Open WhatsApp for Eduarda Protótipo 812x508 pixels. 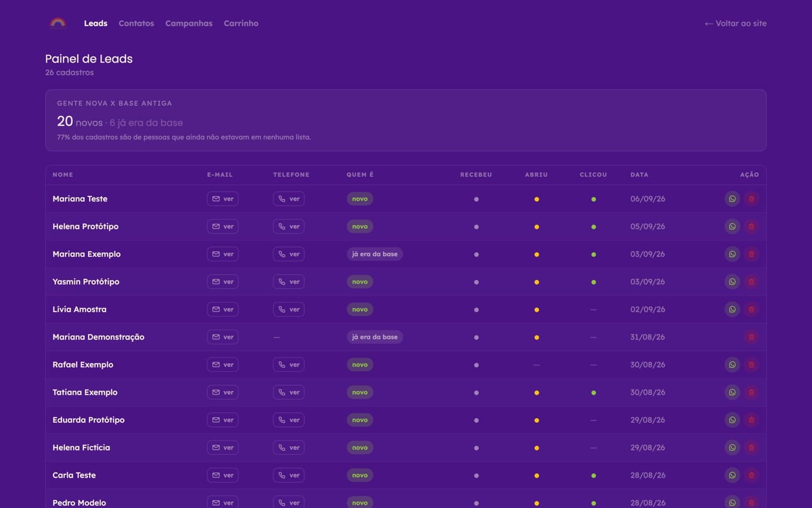pos(732,420)
